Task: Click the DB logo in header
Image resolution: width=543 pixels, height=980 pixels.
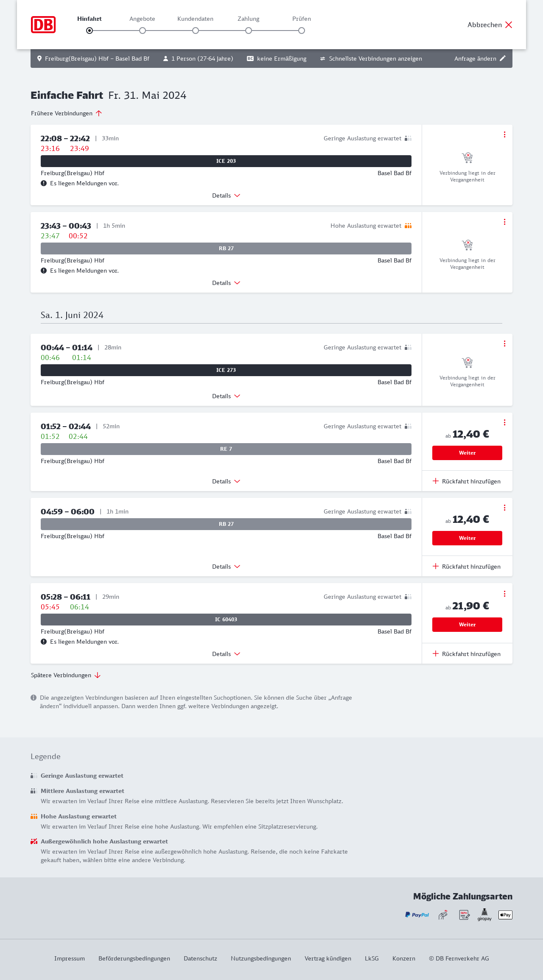Action: pyautogui.click(x=43, y=25)
